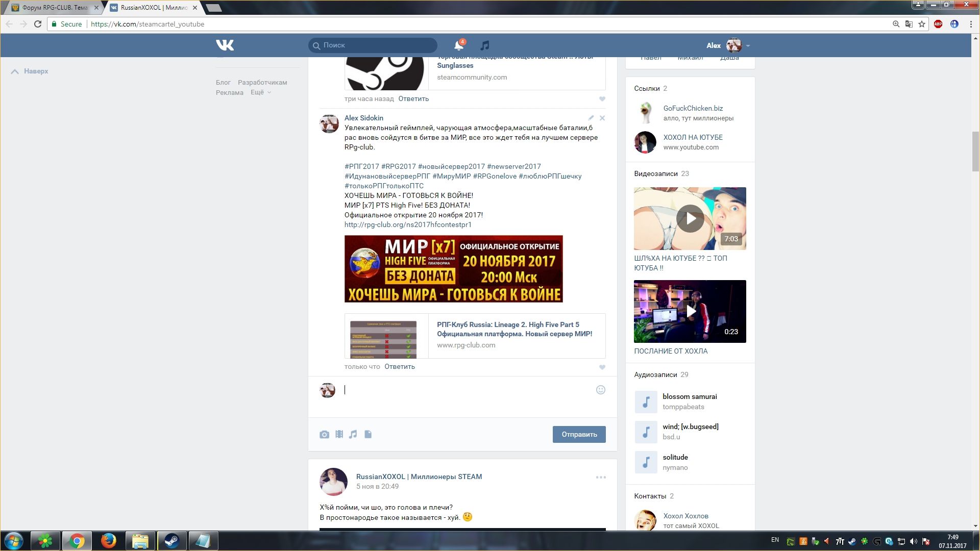Click the VK logo home icon
Viewport: 980px width, 551px height.
pyautogui.click(x=225, y=45)
